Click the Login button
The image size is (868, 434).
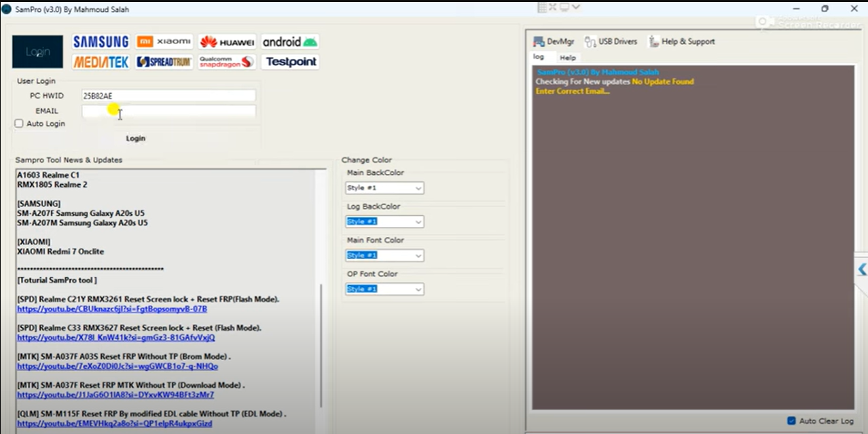pos(136,138)
